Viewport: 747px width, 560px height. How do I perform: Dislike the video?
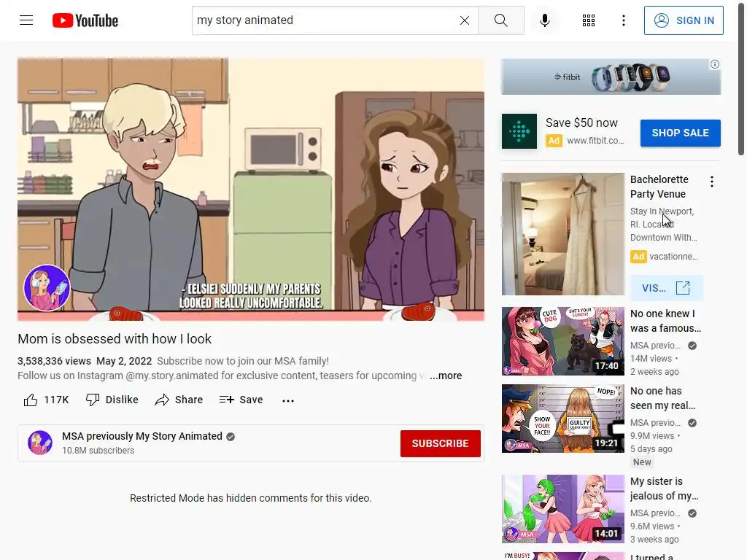pyautogui.click(x=112, y=400)
